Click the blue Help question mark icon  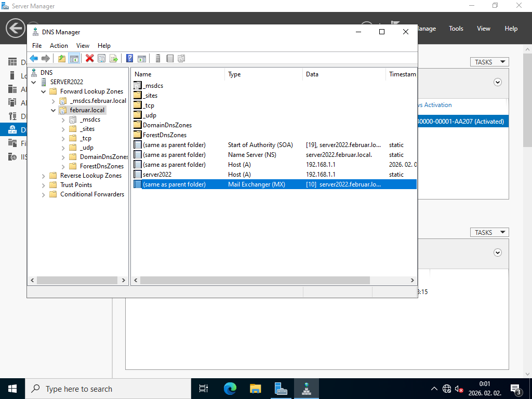pyautogui.click(x=130, y=58)
